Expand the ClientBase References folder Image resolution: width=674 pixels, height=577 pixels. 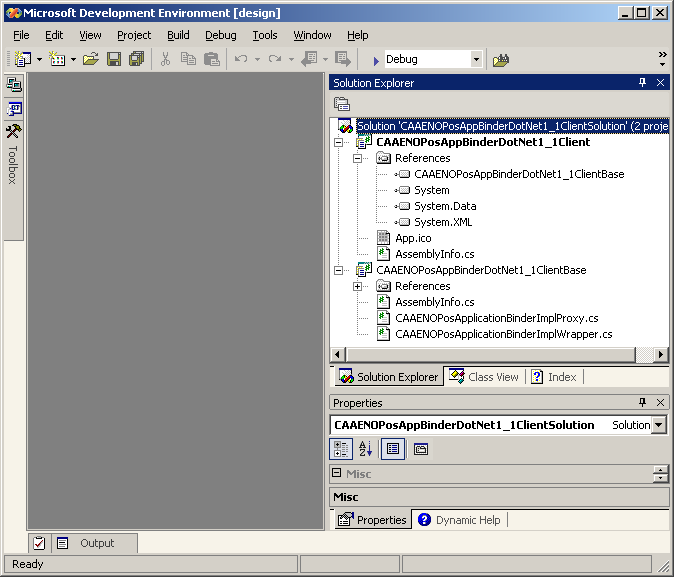pos(357,286)
